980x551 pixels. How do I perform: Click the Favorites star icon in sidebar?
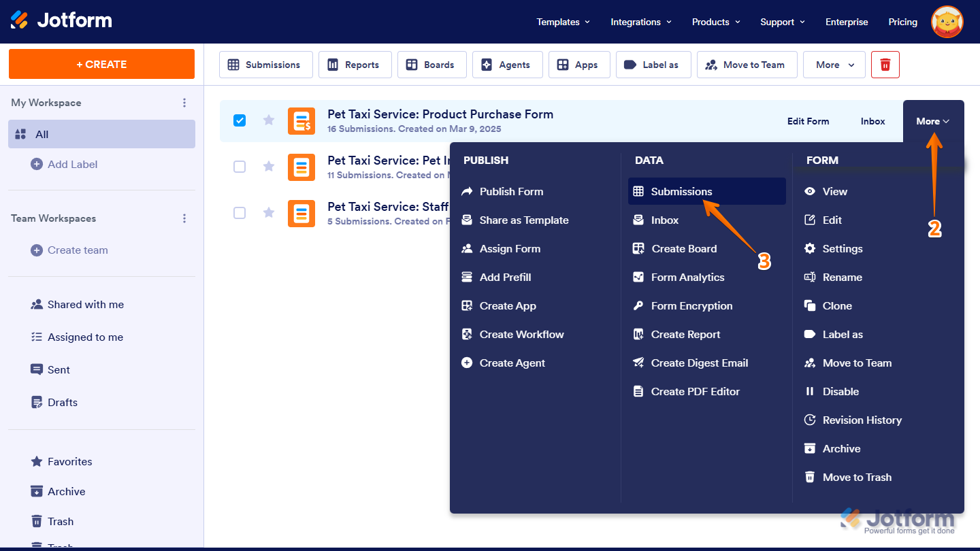37,461
